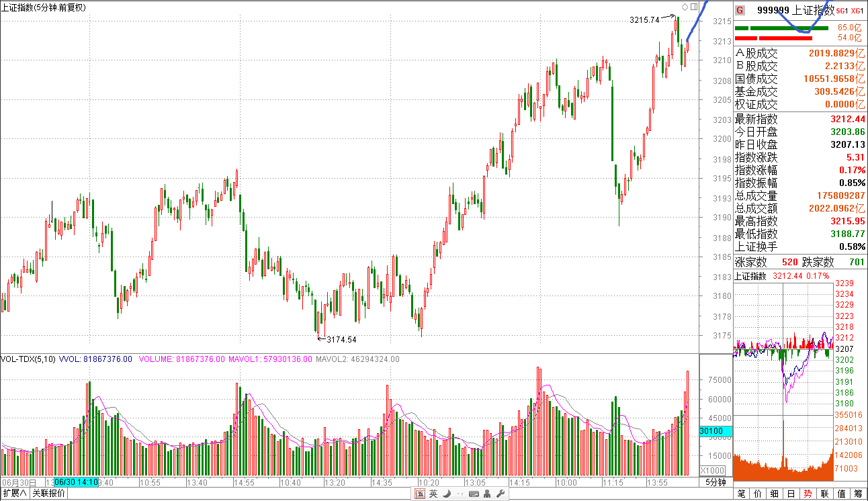Toggle the IME punctuation mode icon
This screenshot has height=501, width=868.
tap(460, 494)
